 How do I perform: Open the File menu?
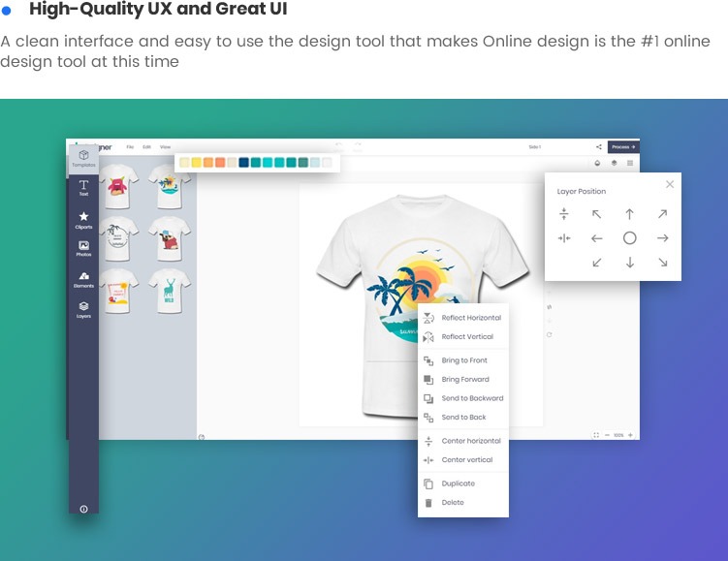pyautogui.click(x=130, y=147)
